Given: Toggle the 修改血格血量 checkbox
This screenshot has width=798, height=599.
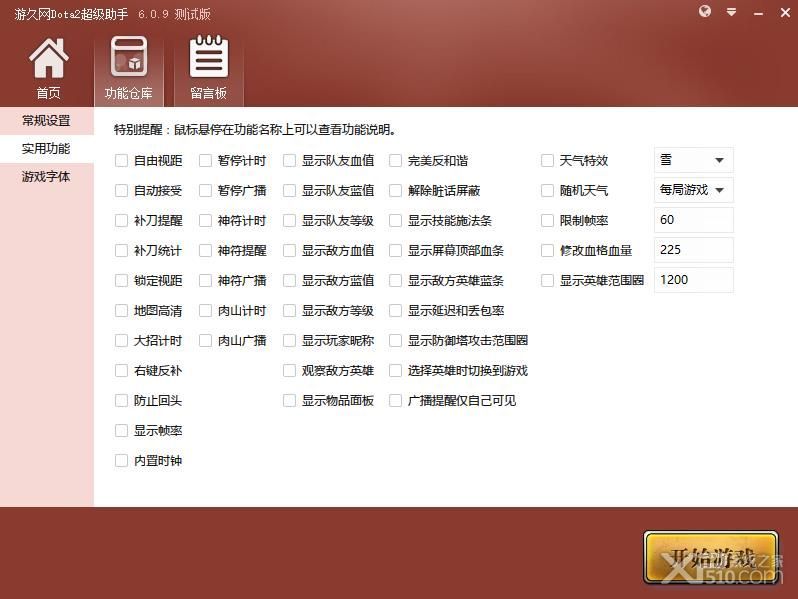Looking at the screenshot, I should (x=547, y=251).
